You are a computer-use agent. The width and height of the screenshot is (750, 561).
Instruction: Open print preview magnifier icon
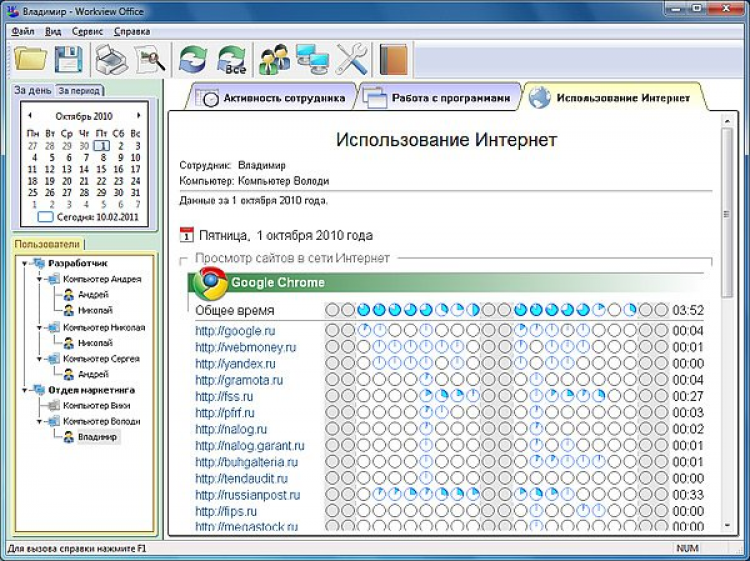150,59
